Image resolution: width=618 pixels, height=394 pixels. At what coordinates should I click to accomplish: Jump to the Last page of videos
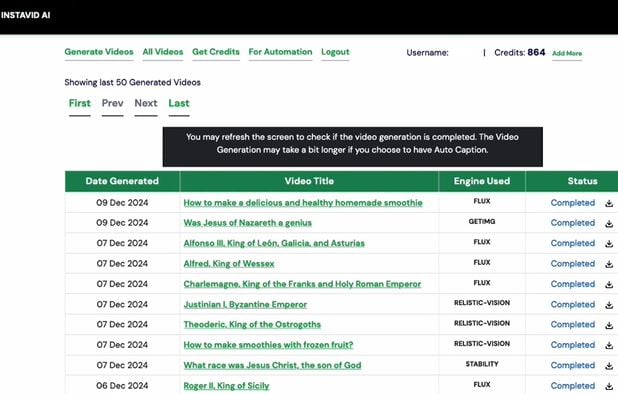tap(179, 103)
